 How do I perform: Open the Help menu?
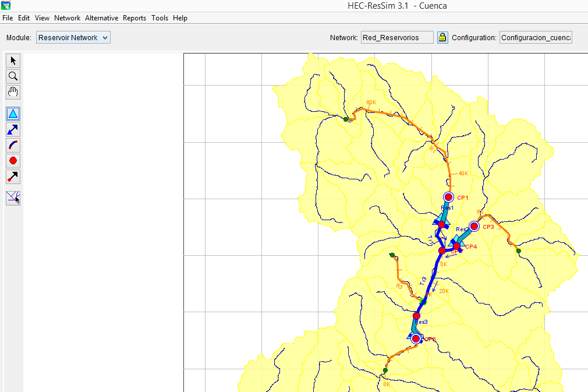pos(180,18)
